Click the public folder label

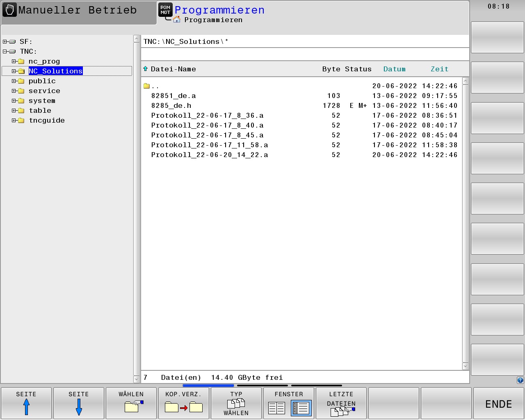pos(42,81)
